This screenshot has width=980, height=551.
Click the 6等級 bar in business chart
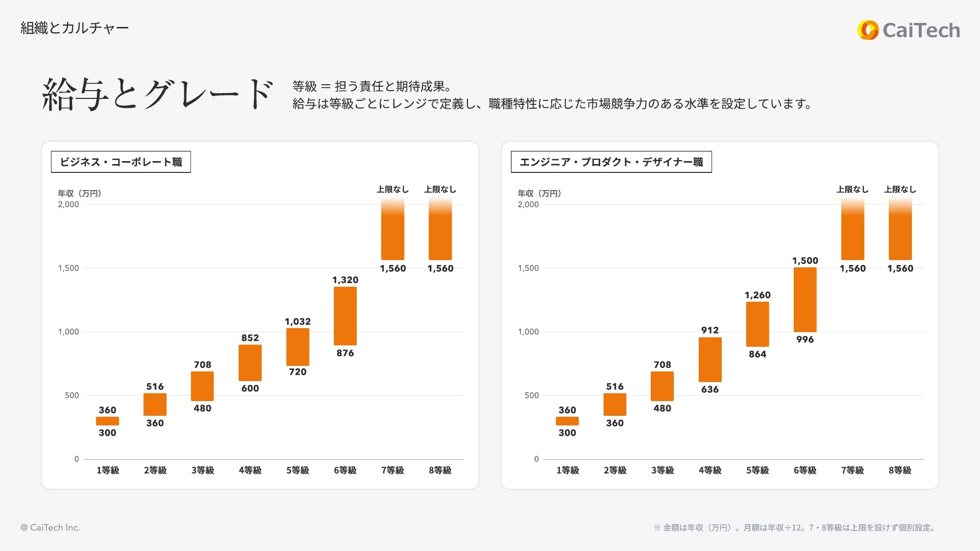point(345,316)
